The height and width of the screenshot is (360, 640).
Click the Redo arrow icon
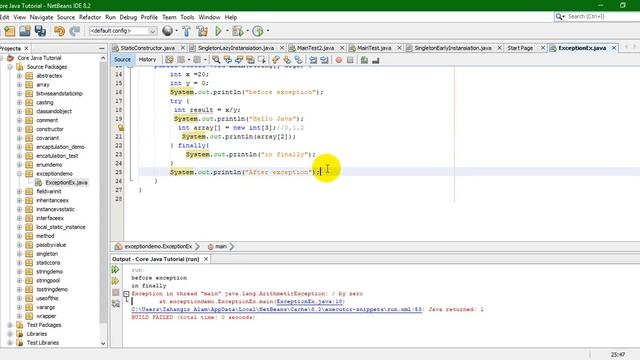[x=75, y=31]
